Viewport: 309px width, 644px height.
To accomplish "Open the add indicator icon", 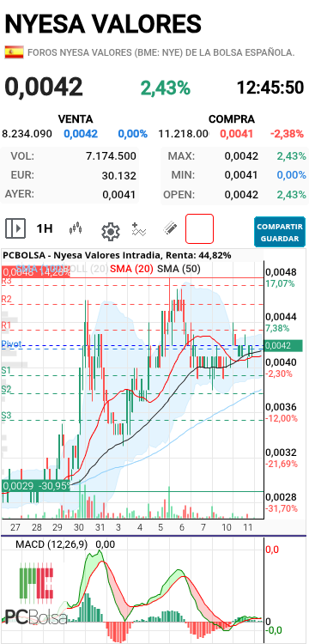I will [x=139, y=229].
